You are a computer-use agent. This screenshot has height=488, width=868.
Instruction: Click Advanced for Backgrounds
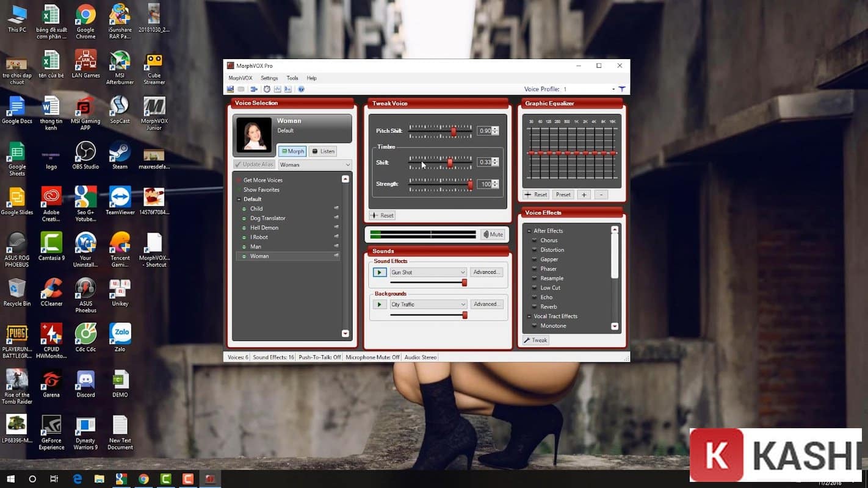tap(486, 304)
